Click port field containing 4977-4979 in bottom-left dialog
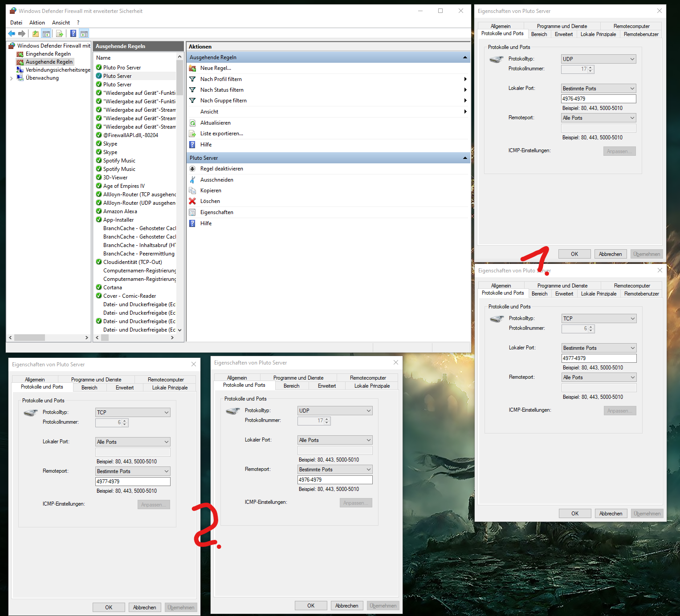The width and height of the screenshot is (680, 616). [133, 482]
